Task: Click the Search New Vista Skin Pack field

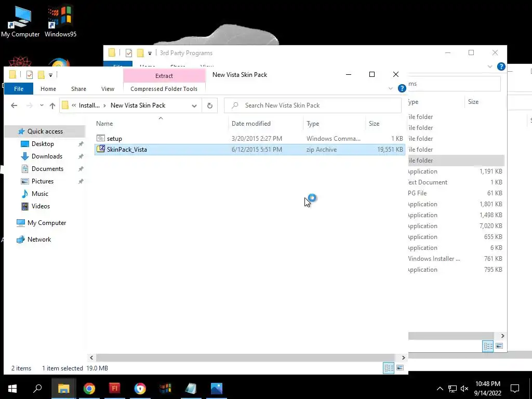Action: (x=312, y=105)
